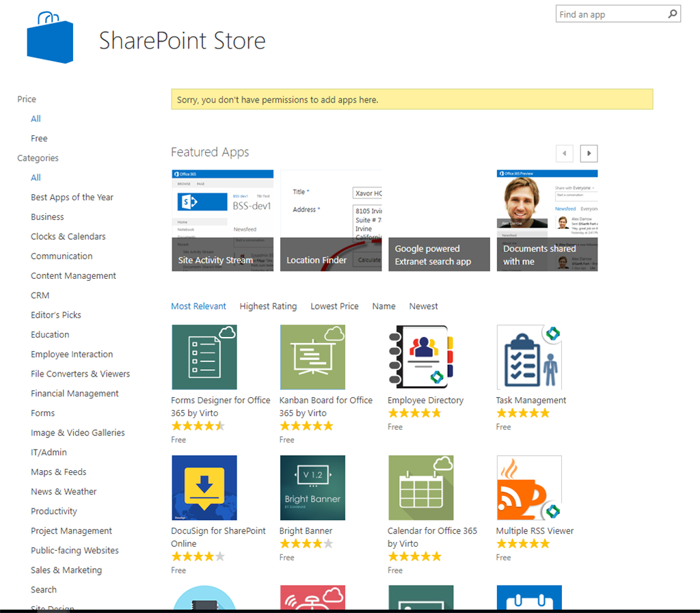Open the Forms category
This screenshot has width=700, height=613.
coord(43,413)
